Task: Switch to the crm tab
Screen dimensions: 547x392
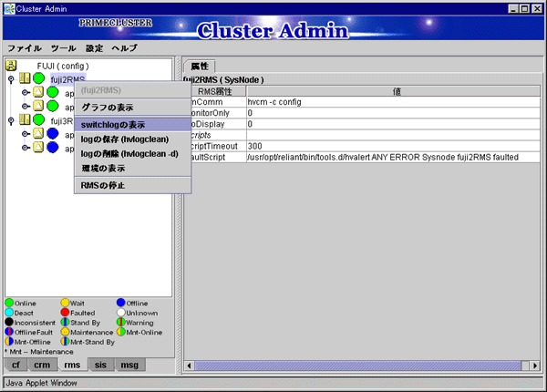Action: tap(42, 365)
